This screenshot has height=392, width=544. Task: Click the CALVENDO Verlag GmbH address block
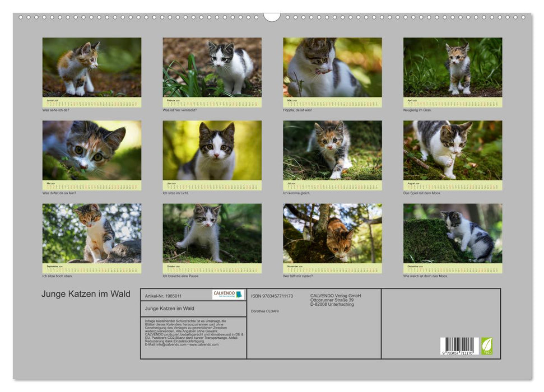336,300
